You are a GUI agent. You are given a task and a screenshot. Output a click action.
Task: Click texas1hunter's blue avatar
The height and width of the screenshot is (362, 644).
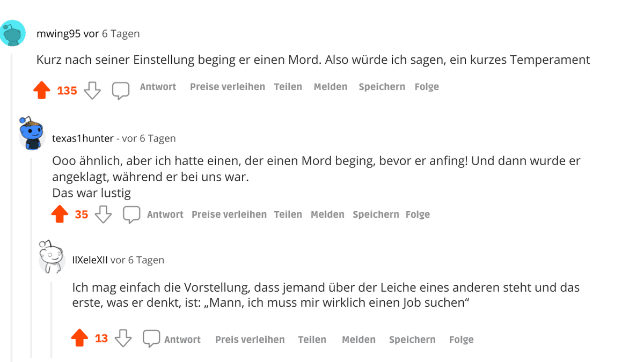point(31,134)
